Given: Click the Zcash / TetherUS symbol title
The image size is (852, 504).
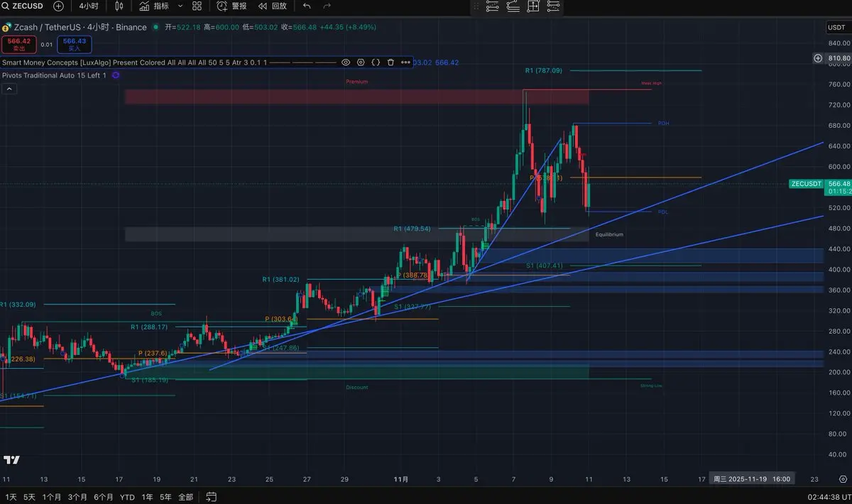Looking at the screenshot, I should click(80, 28).
